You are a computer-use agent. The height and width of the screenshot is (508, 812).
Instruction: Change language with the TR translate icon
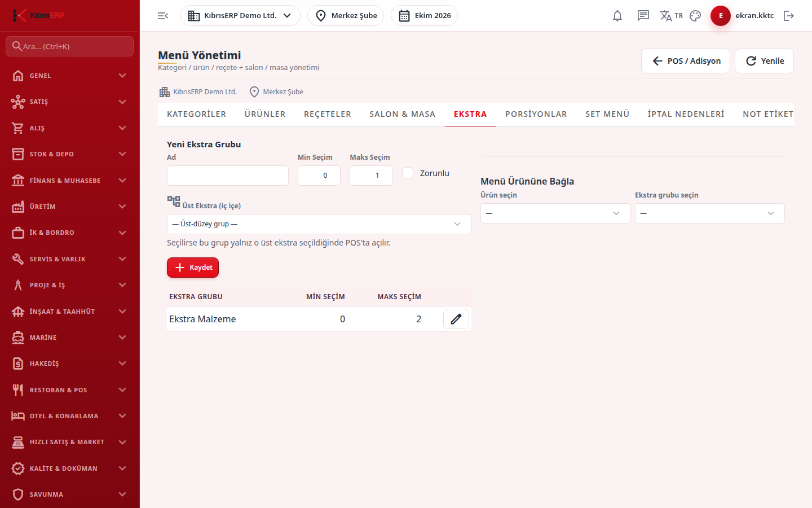click(671, 16)
